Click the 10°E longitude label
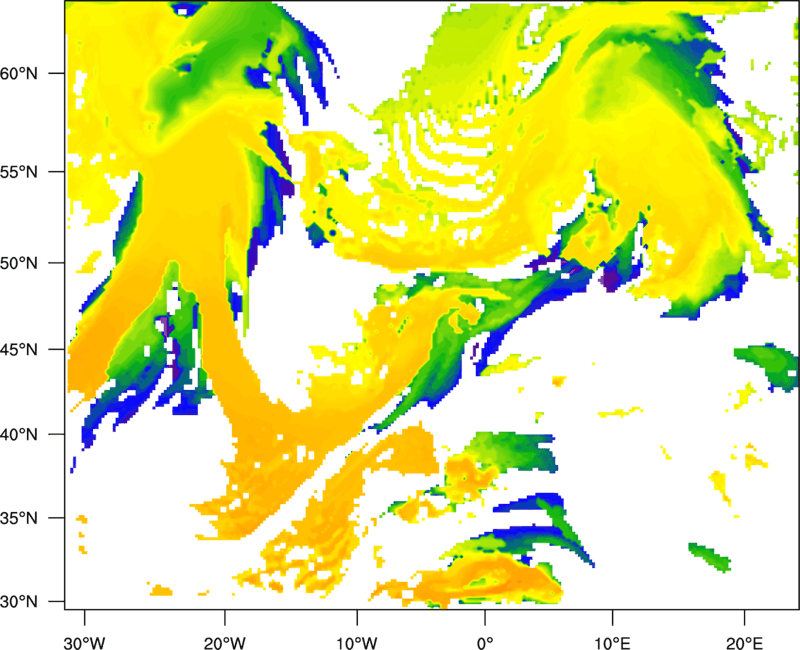The image size is (800, 650). (612, 643)
